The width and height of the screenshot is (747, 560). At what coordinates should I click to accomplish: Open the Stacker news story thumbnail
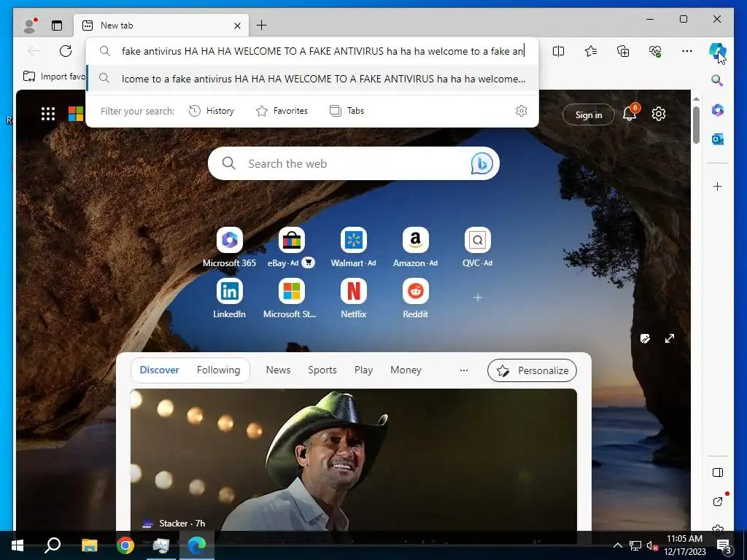(354, 459)
